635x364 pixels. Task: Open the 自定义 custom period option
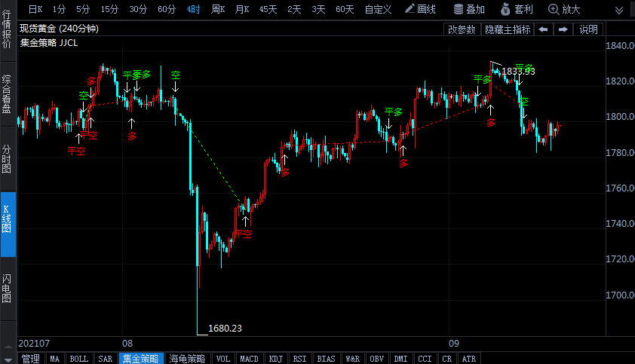click(378, 9)
